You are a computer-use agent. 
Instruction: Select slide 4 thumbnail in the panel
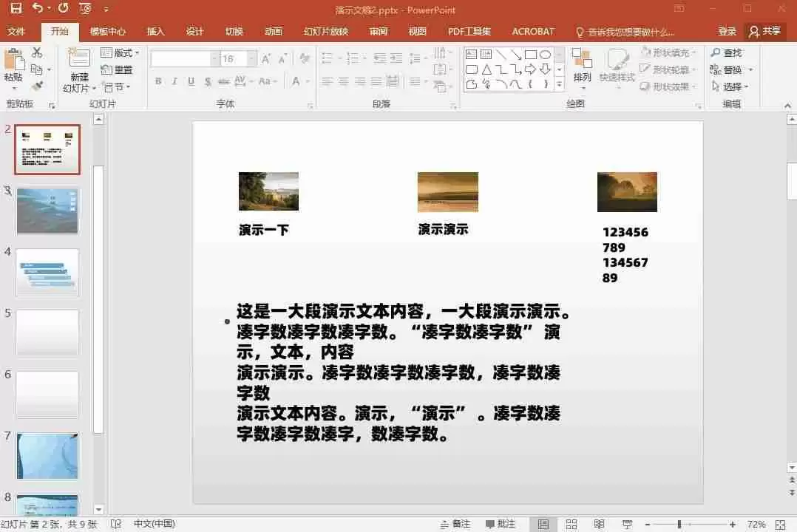tap(47, 272)
